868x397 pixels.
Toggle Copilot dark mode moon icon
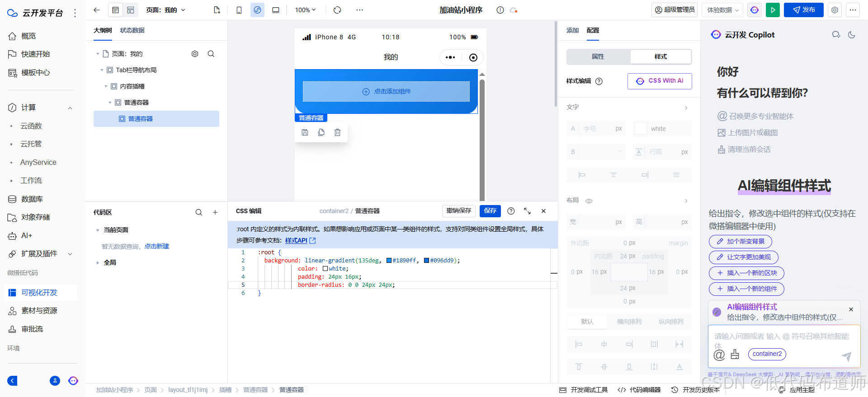pos(852,35)
